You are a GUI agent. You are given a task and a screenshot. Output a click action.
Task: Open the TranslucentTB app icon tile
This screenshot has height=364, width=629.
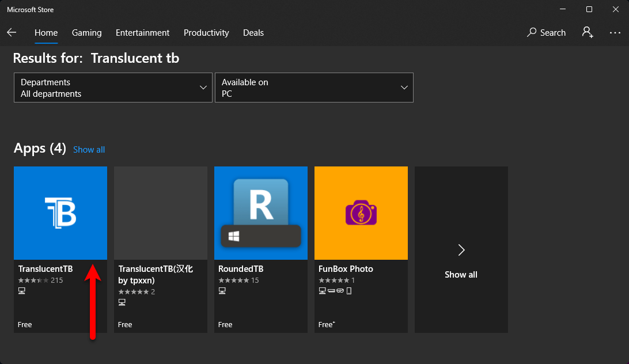click(x=60, y=213)
